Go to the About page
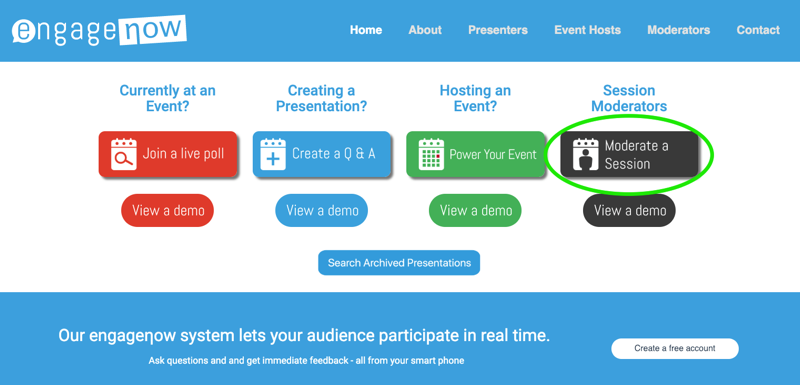800x385 pixels. tap(425, 30)
